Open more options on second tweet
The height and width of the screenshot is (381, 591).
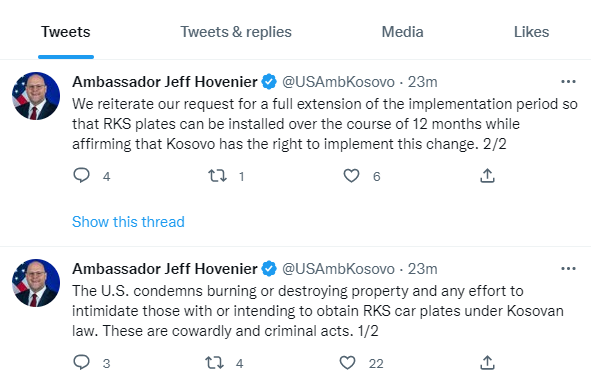coord(568,268)
